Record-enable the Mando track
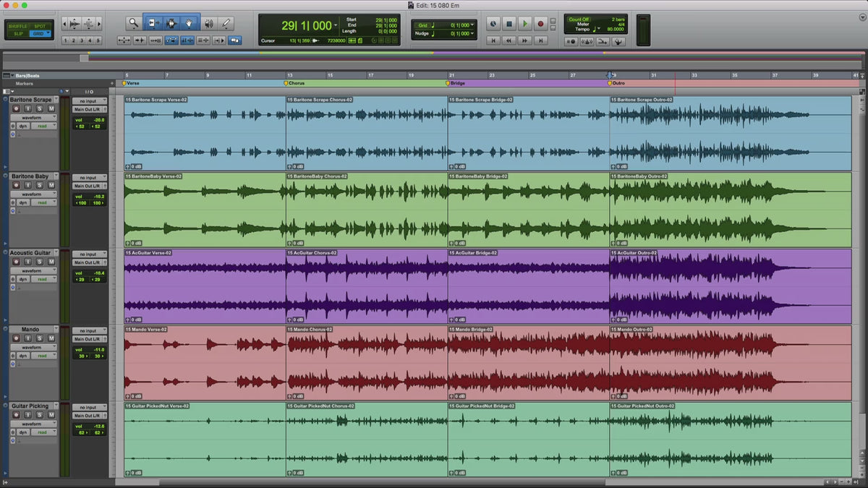This screenshot has width=868, height=488. click(16, 338)
